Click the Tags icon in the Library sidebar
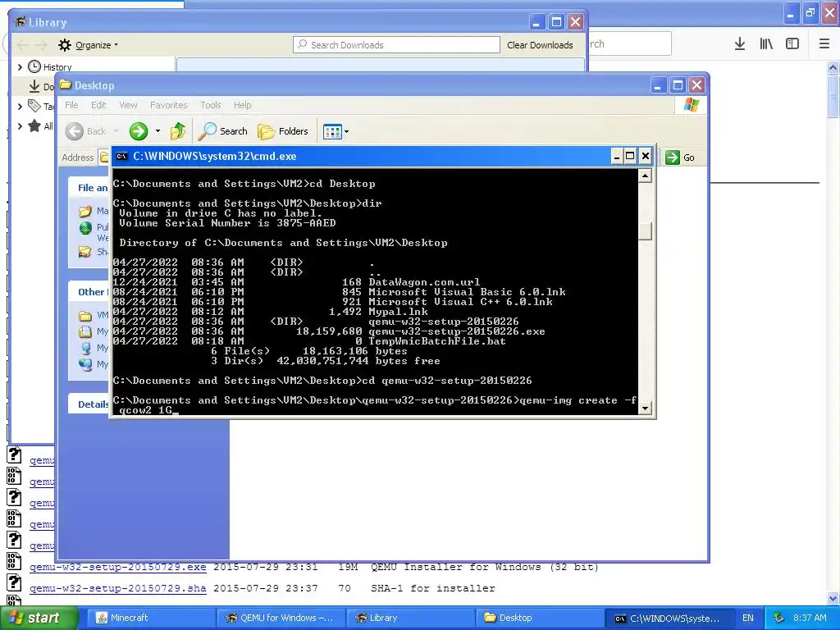 pyautogui.click(x=34, y=106)
